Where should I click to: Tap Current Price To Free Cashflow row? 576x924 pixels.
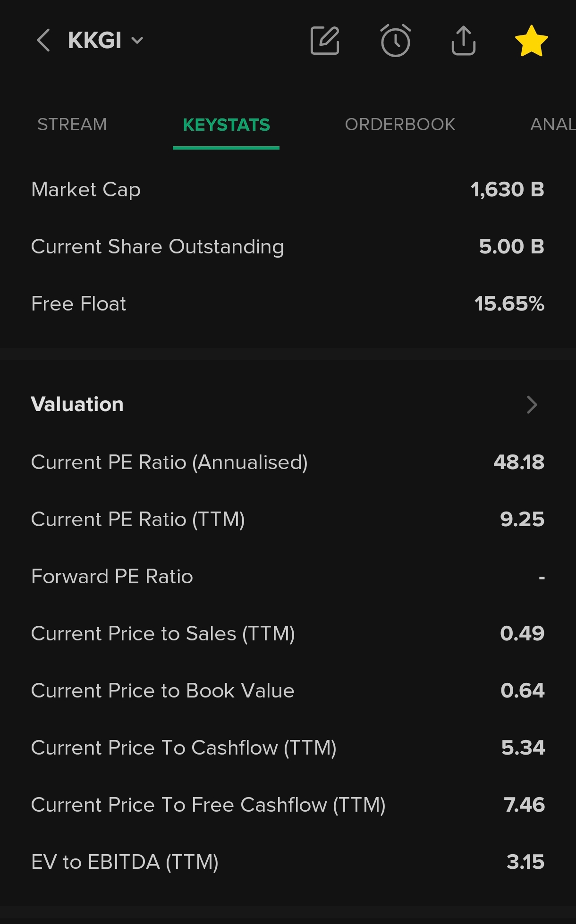click(288, 805)
